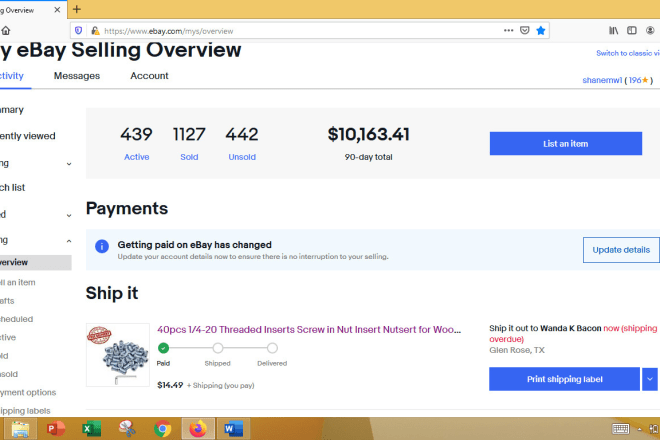Open the touch keyboard tray icon
The width and height of the screenshot is (660, 440).
pyautogui.click(x=620, y=429)
